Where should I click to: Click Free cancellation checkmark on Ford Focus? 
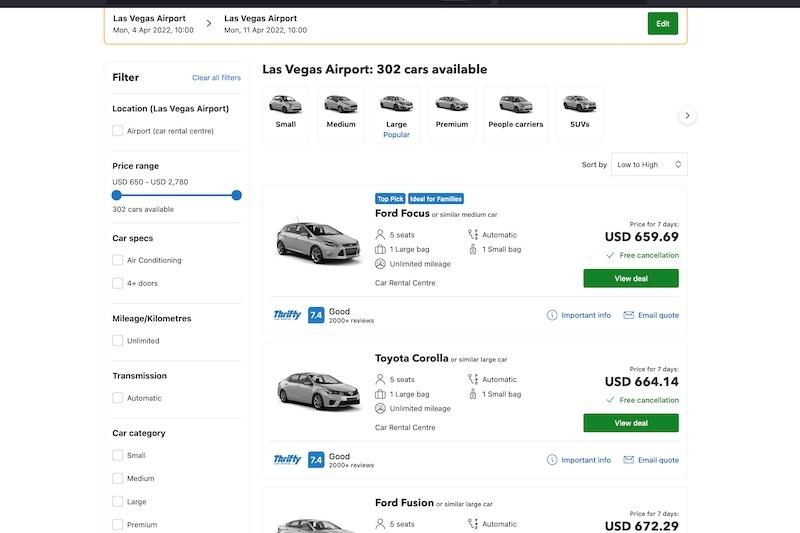tap(610, 255)
